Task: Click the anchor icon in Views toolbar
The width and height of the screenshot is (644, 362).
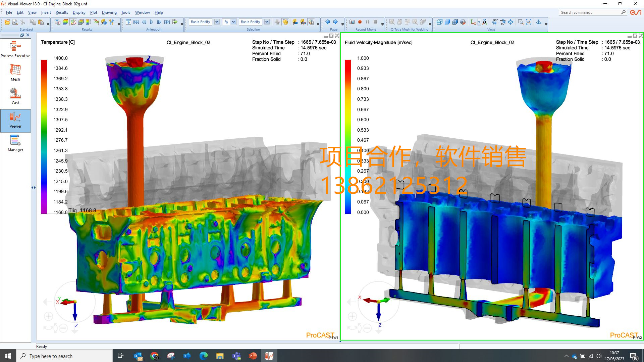Action: 539,22
